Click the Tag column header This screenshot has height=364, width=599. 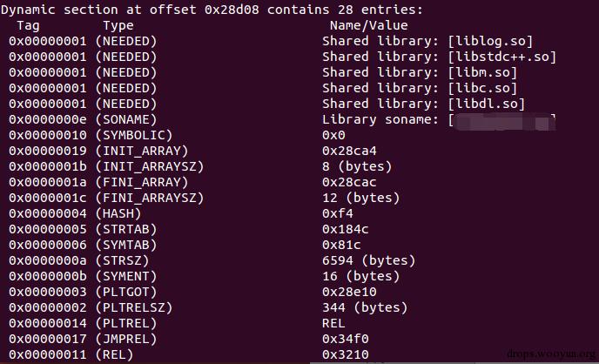[x=28, y=25]
